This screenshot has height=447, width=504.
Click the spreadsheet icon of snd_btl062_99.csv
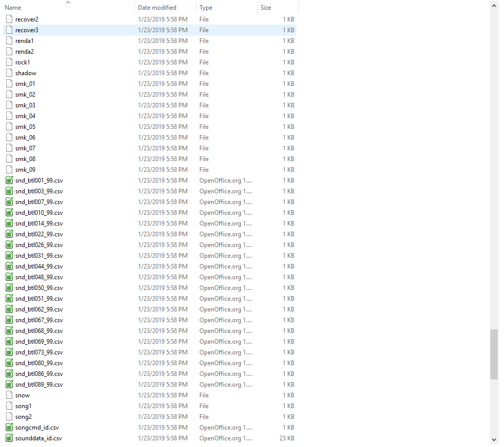(9, 309)
